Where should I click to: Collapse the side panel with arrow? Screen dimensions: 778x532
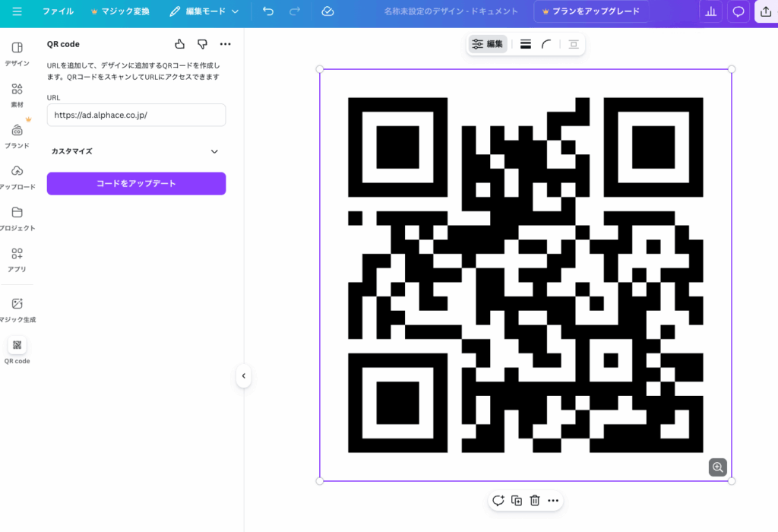coord(243,375)
